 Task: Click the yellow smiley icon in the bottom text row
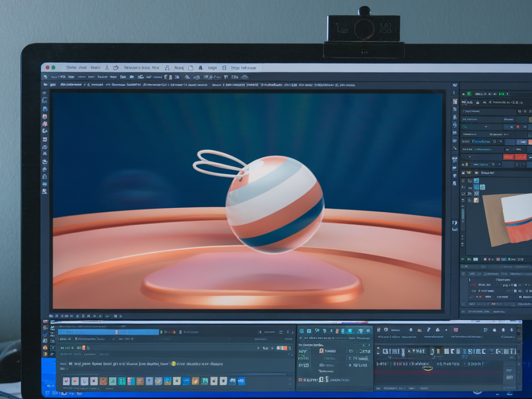click(x=174, y=364)
